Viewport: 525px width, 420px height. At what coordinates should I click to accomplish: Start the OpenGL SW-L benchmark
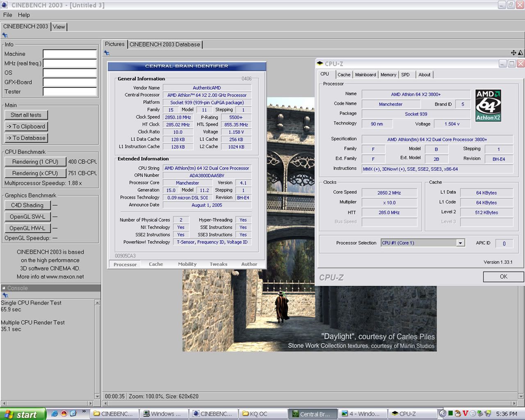[x=27, y=217]
